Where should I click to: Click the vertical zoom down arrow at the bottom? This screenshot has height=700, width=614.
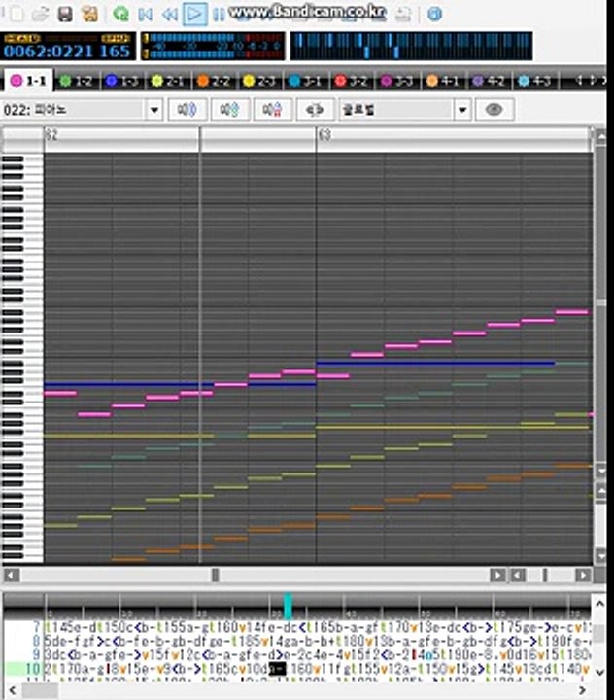point(600,556)
